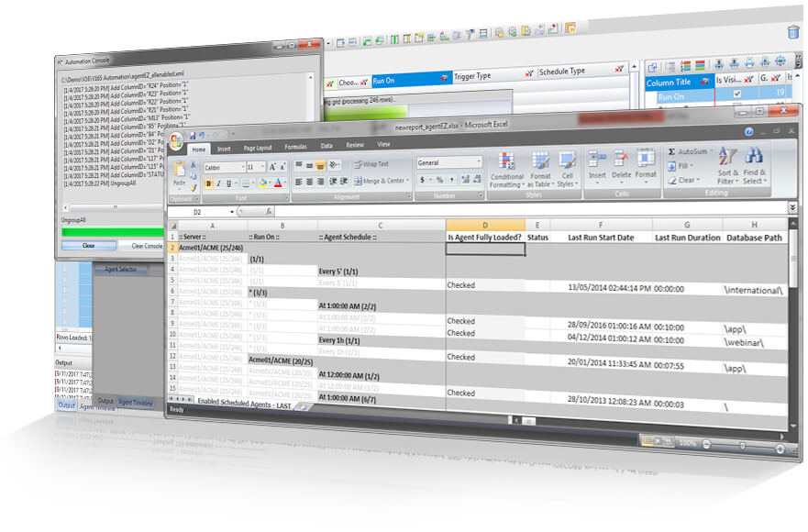Click the Cell Styles icon
This screenshot has width=808, height=532.
point(568,170)
